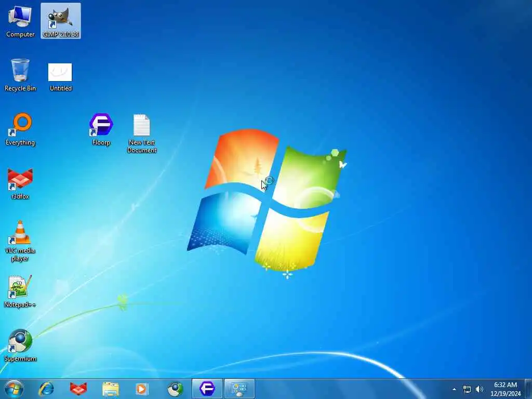Switch to the Floorp taskbar window
The image size is (532, 399).
pyautogui.click(x=207, y=389)
